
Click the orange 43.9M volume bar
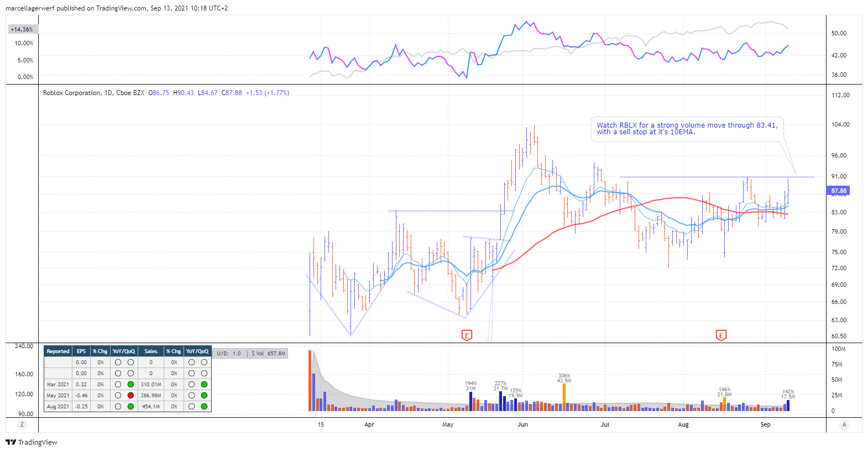click(564, 397)
